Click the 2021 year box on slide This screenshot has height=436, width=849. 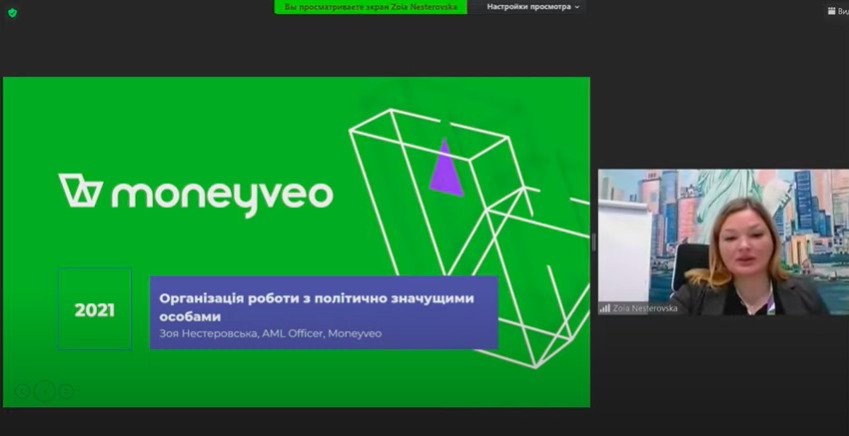[94, 309]
